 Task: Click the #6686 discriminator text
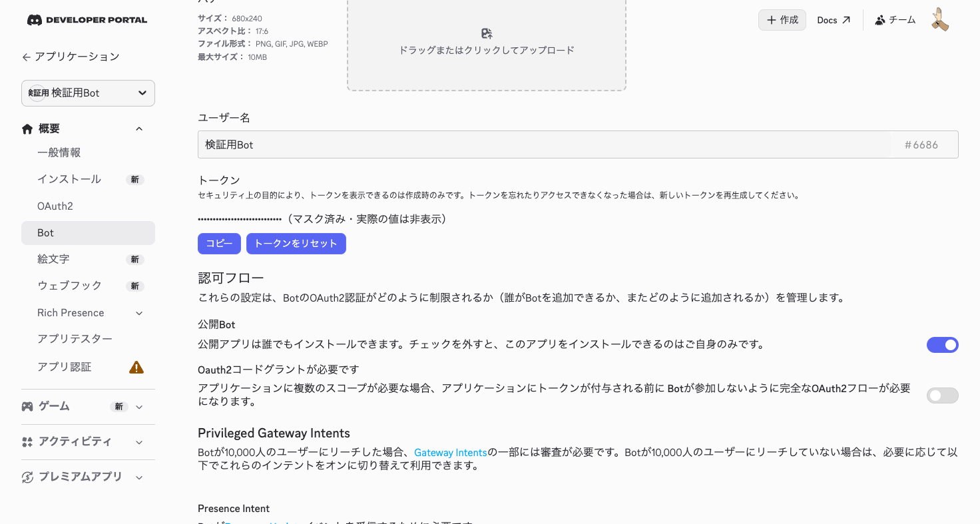[921, 144]
